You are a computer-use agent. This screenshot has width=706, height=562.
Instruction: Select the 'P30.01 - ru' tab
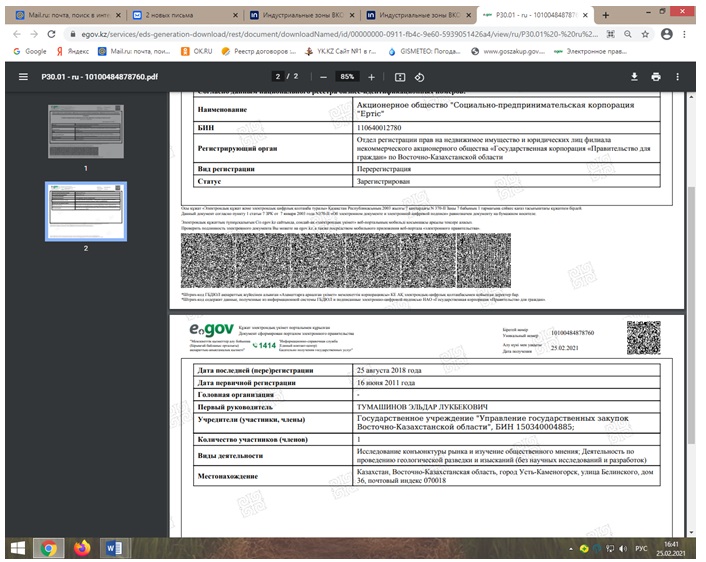(x=536, y=15)
